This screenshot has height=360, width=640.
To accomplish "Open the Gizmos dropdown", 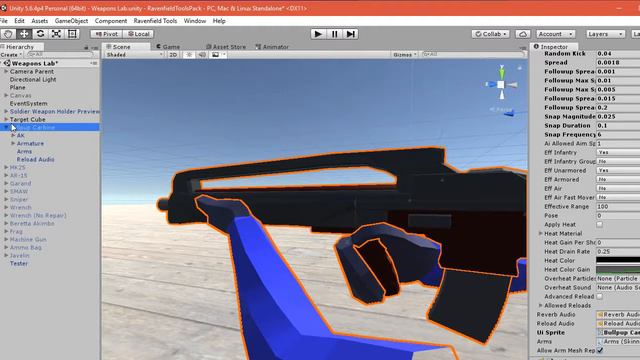I will (x=404, y=55).
